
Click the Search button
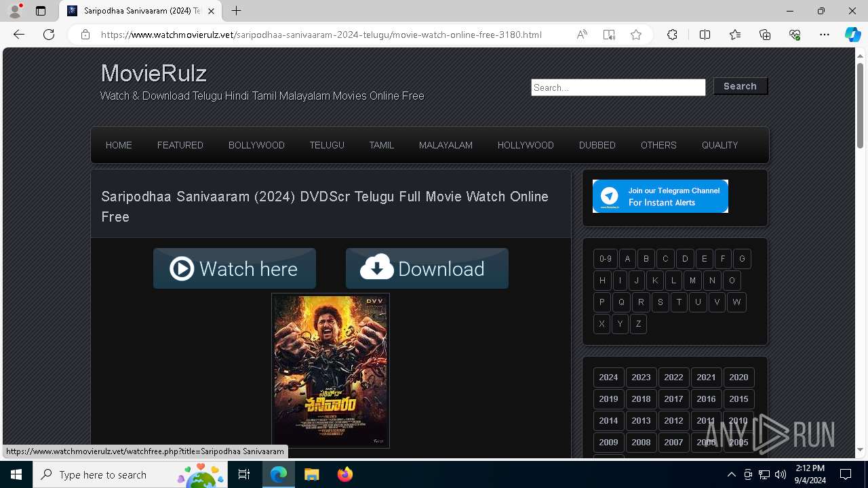point(740,86)
